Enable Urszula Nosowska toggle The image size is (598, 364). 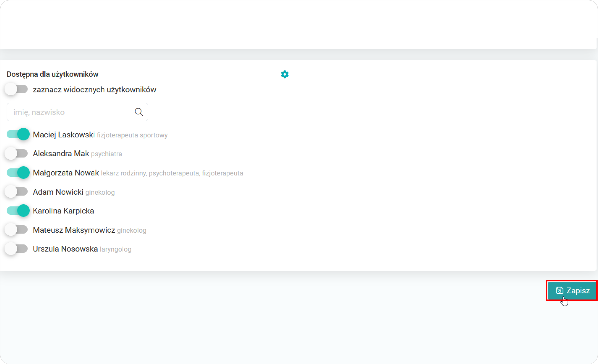pyautogui.click(x=16, y=249)
